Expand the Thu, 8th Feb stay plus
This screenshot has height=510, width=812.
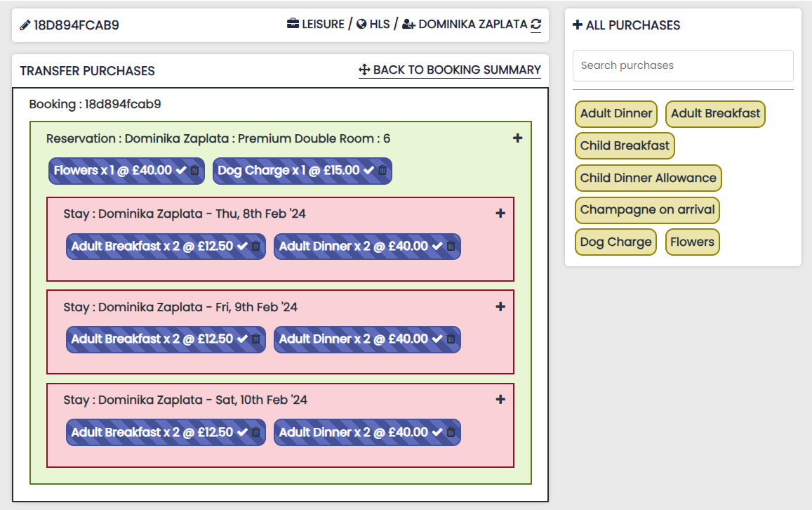pos(500,214)
